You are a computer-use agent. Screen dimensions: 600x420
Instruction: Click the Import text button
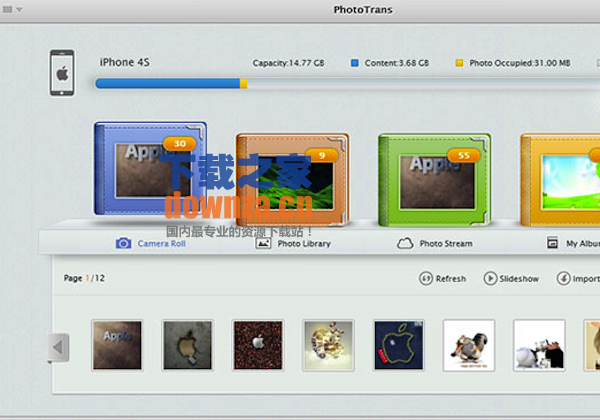[x=586, y=279]
